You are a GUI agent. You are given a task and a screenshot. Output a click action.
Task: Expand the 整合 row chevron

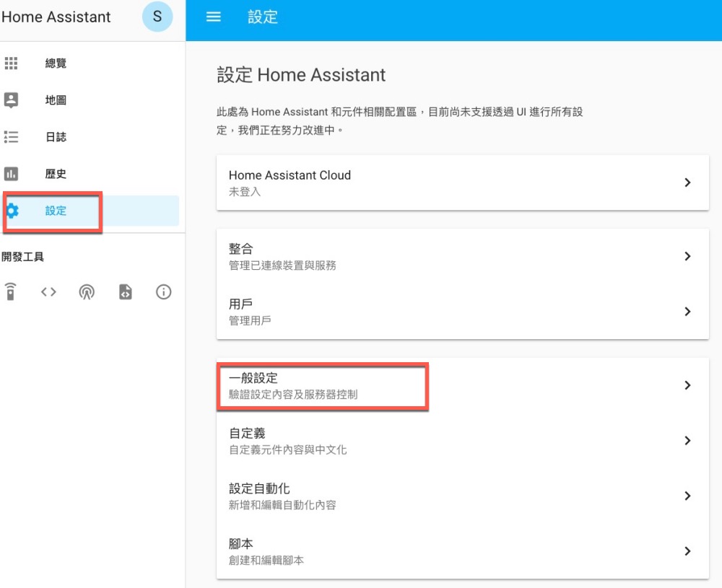687,256
